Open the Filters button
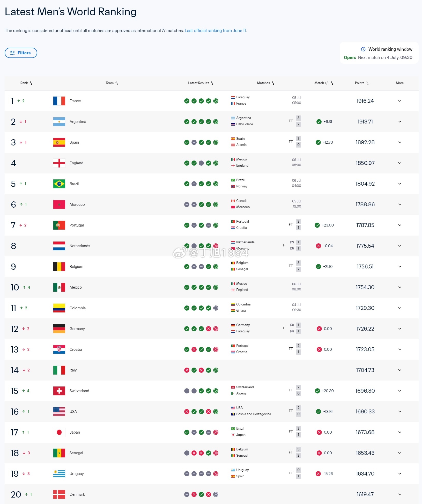422x504 pixels. (x=21, y=53)
